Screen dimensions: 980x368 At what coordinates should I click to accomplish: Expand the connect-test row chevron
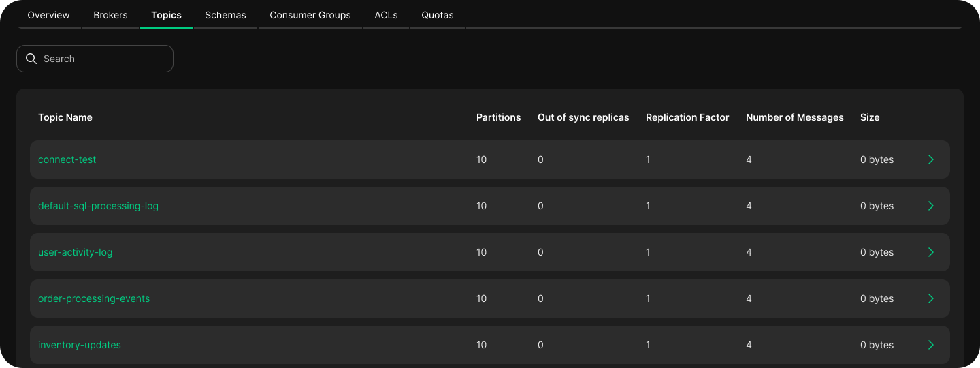pos(931,159)
